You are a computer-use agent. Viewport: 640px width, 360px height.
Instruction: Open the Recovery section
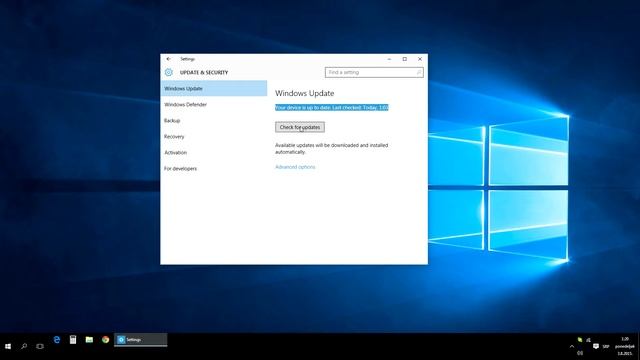214,136
